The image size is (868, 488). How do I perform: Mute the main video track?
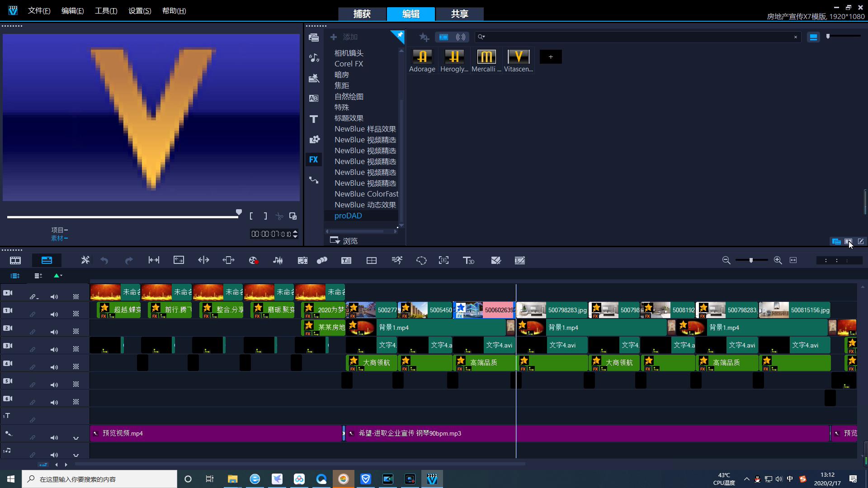click(54, 297)
